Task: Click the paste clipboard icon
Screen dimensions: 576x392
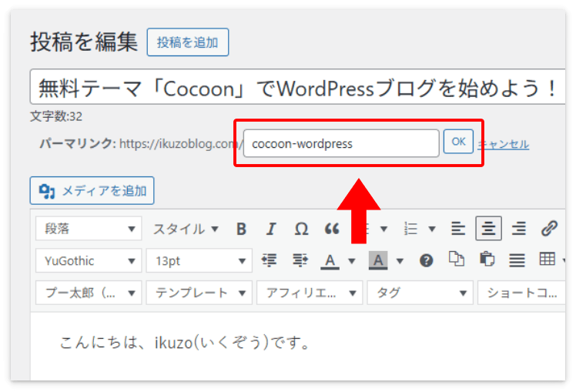Action: coord(487,260)
